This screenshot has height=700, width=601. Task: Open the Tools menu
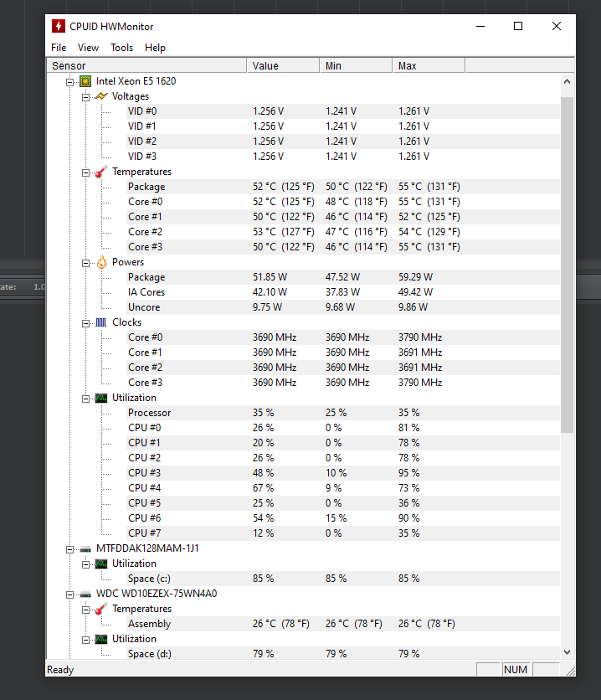click(x=122, y=48)
